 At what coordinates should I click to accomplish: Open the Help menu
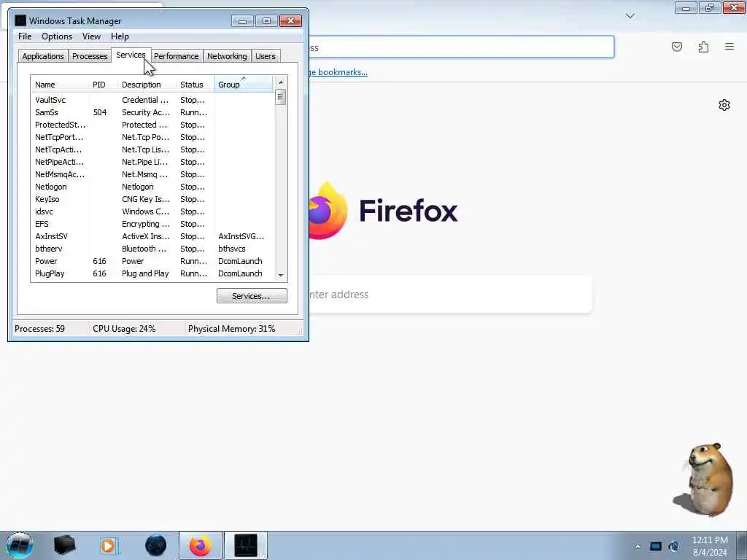point(120,36)
